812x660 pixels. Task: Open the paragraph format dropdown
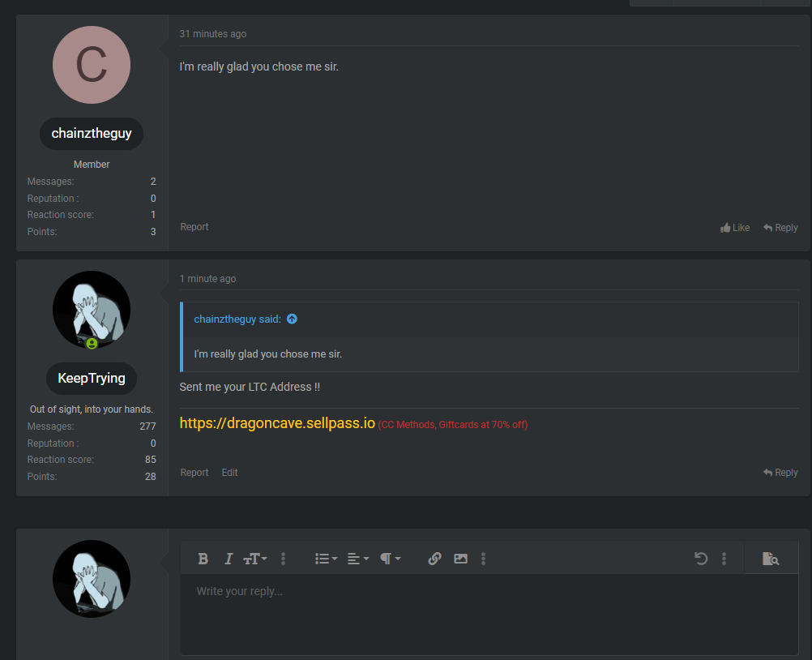[x=391, y=559]
